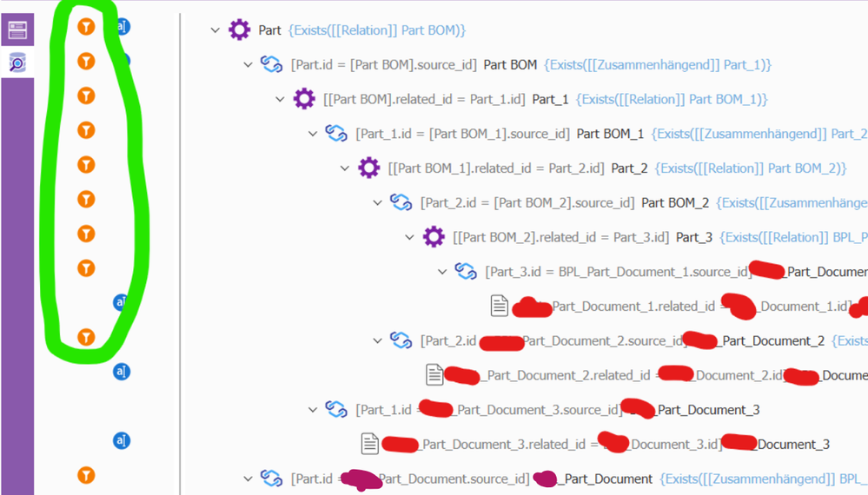Click the Exists Relation Part BOM condition link
The width and height of the screenshot is (868, 495).
(376, 30)
